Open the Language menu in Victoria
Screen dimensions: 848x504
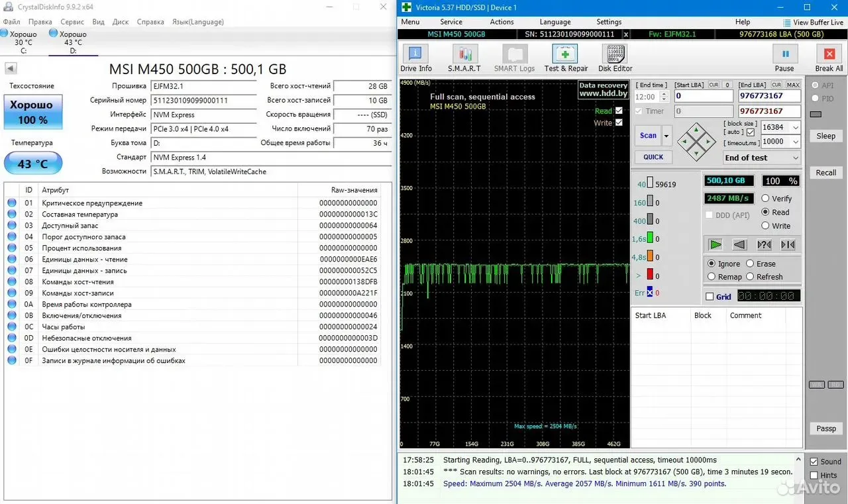(555, 22)
